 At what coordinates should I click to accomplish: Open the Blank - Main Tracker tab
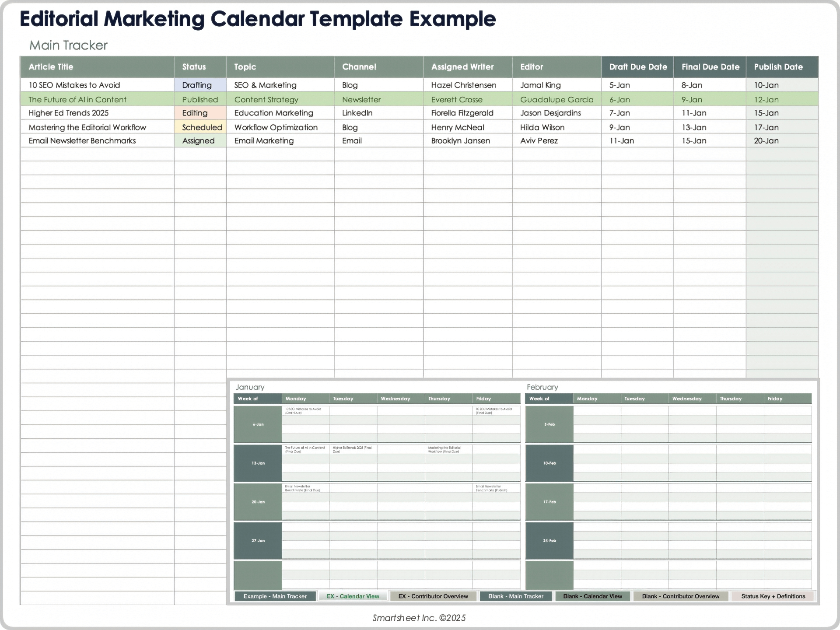click(x=515, y=596)
